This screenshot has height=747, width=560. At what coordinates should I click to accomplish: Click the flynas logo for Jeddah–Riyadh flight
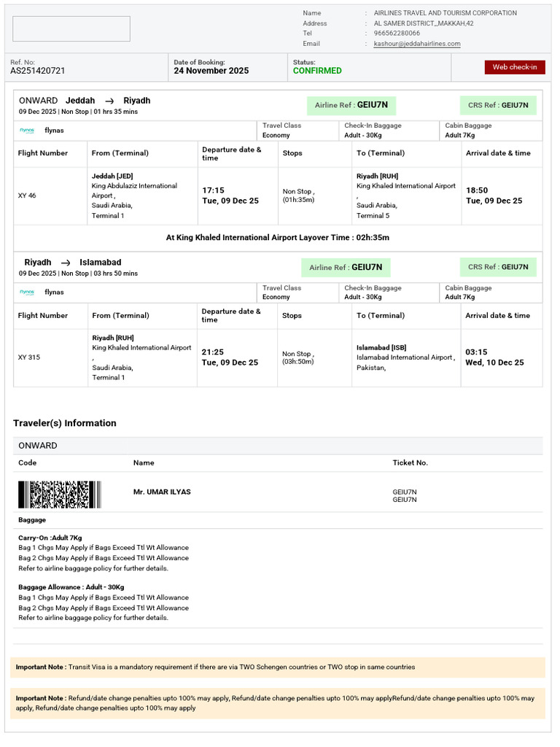[27, 131]
